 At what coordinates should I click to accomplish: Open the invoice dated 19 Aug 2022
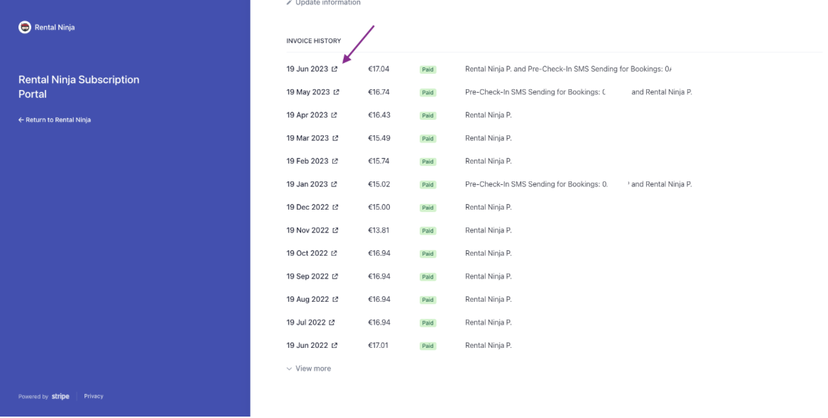click(x=307, y=299)
